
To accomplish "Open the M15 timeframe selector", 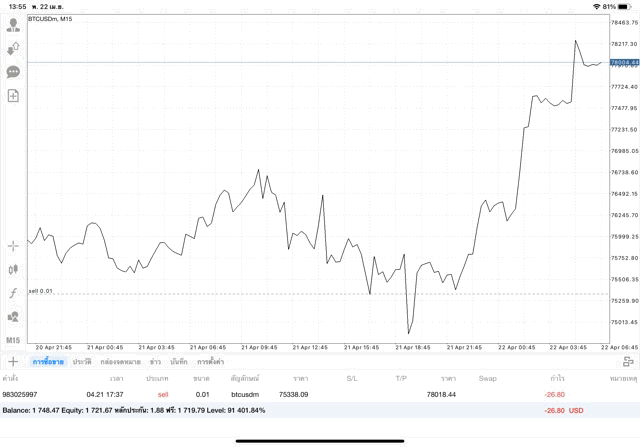I will tap(13, 341).
